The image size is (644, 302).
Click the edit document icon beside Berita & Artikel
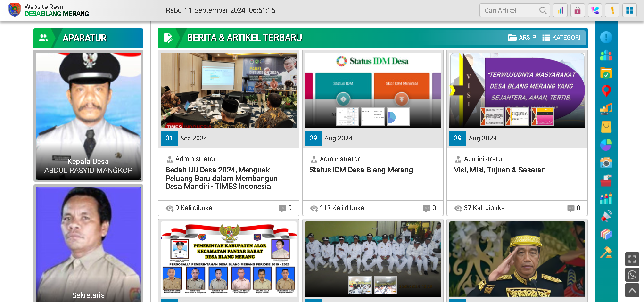pos(168,38)
